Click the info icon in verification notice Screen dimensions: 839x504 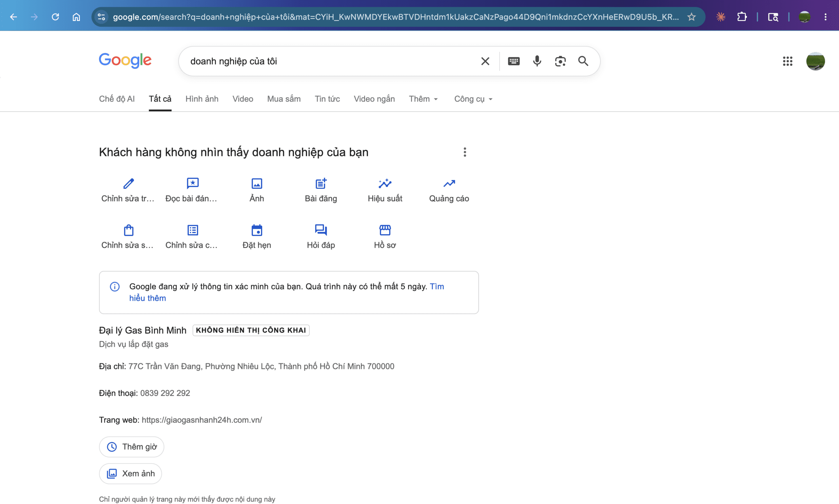click(115, 287)
